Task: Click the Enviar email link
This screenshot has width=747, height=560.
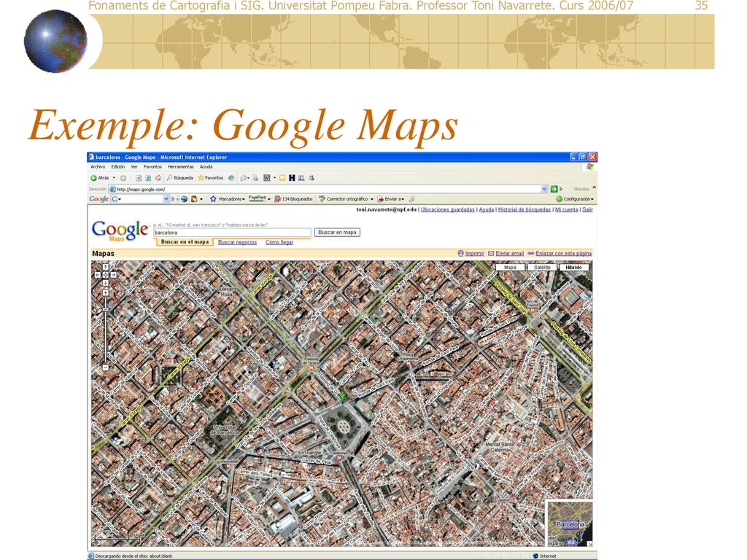Action: 509,253
